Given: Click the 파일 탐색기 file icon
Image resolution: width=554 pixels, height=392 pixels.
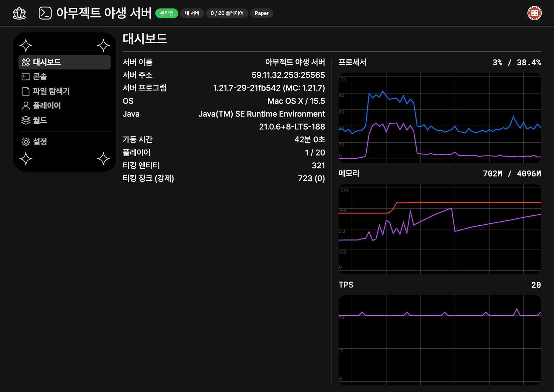Looking at the screenshot, I should coord(26,91).
